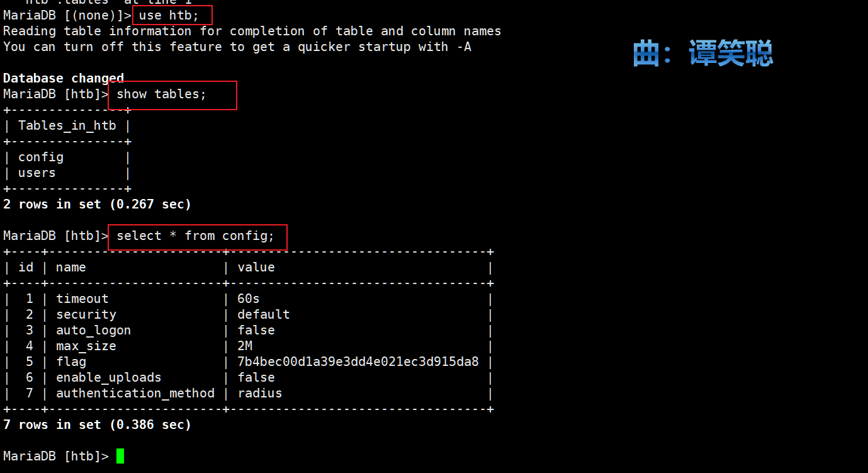Click the "timeout" row name

pos(82,299)
